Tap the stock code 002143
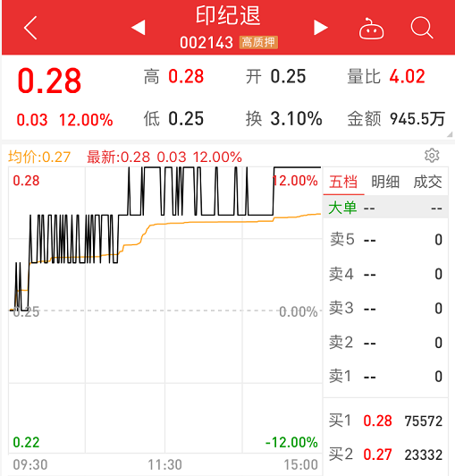Screen dimensions: 455x476 pos(206,43)
